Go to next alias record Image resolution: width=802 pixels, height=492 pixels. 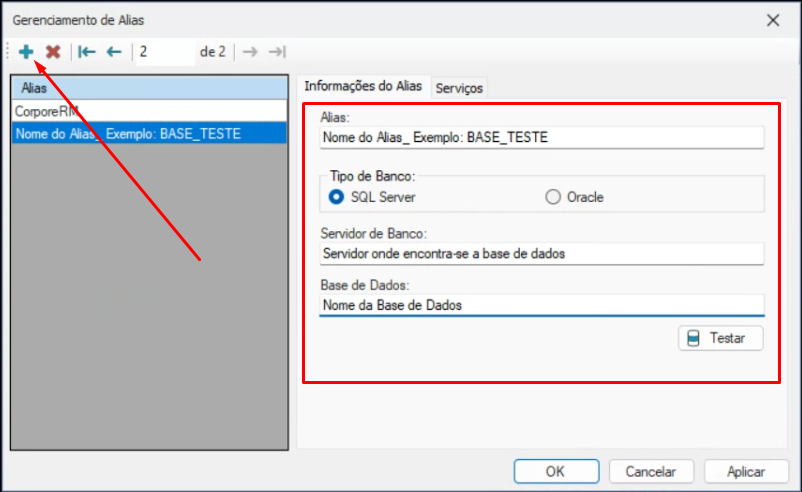tap(250, 52)
